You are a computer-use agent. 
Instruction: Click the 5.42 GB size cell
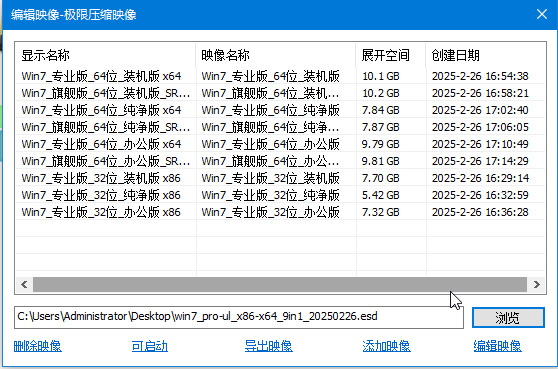pos(381,195)
